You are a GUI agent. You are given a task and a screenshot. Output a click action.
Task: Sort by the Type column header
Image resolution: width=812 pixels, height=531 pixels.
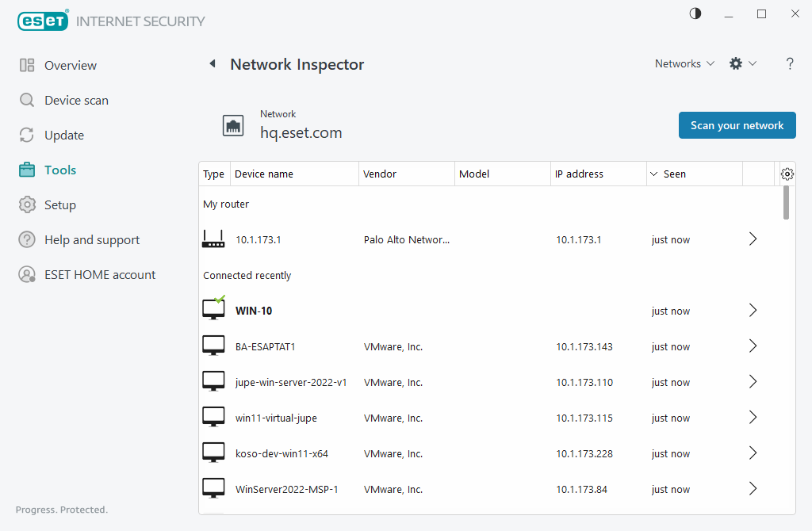point(214,174)
